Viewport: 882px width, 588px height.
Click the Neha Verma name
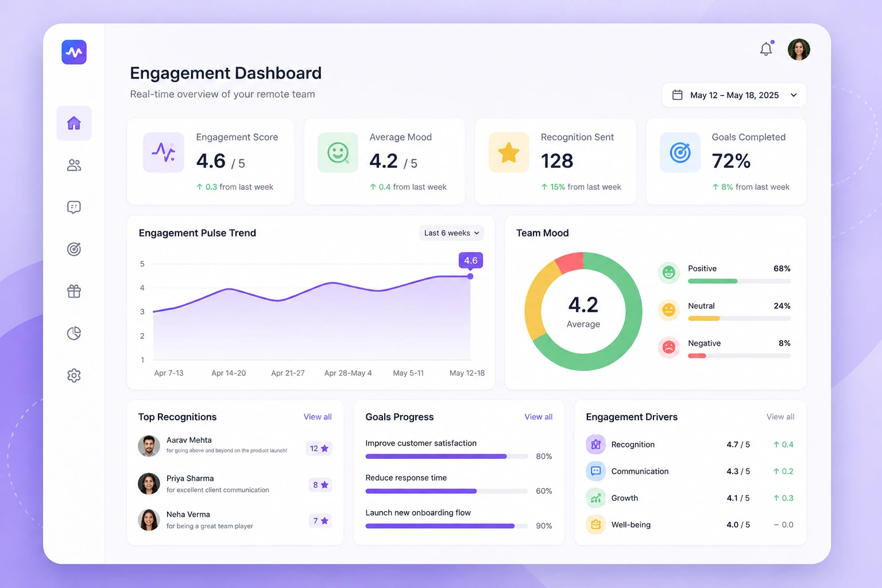[188, 514]
